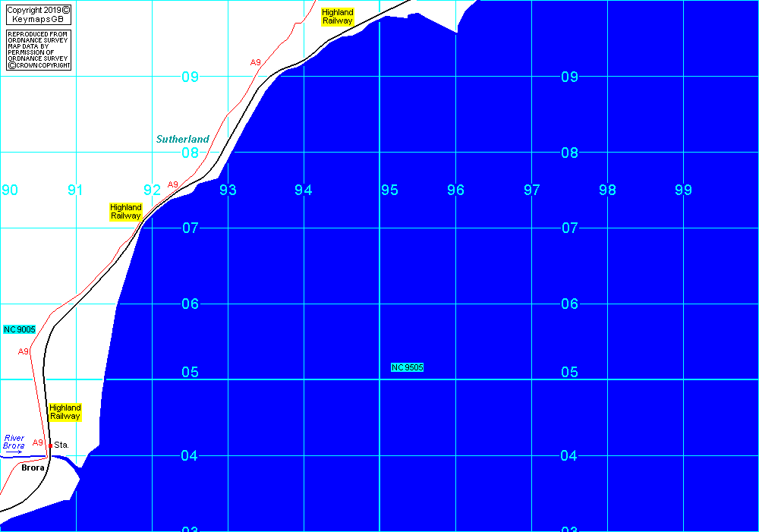Viewport: 759px width, 532px height.
Task: Click the easting grid number 90
Action: 10,190
